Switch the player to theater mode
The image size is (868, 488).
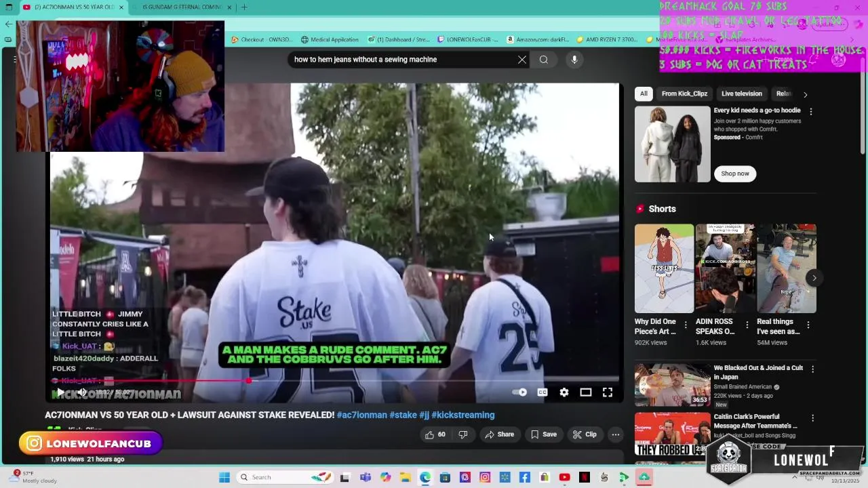point(586,392)
